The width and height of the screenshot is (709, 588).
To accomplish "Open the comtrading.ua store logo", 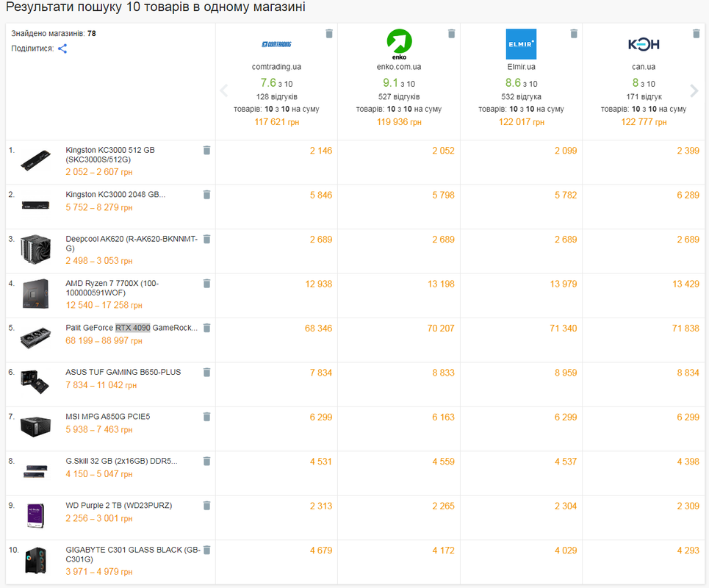I will coord(276,44).
